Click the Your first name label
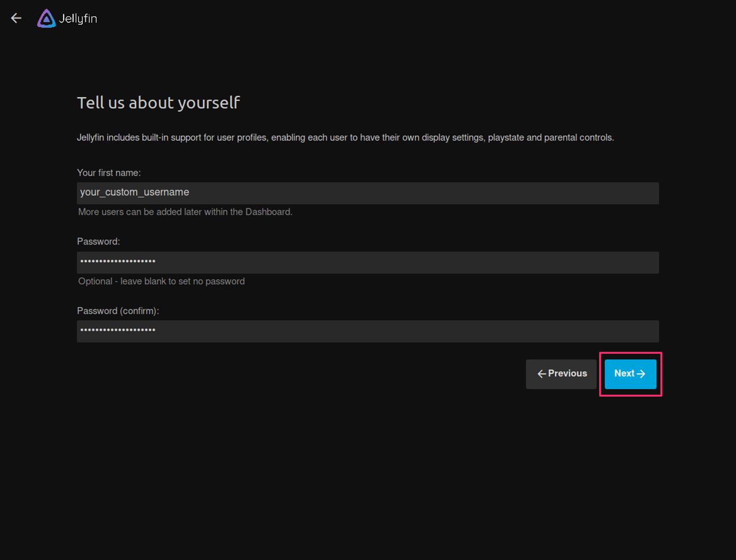736x560 pixels. [x=109, y=172]
